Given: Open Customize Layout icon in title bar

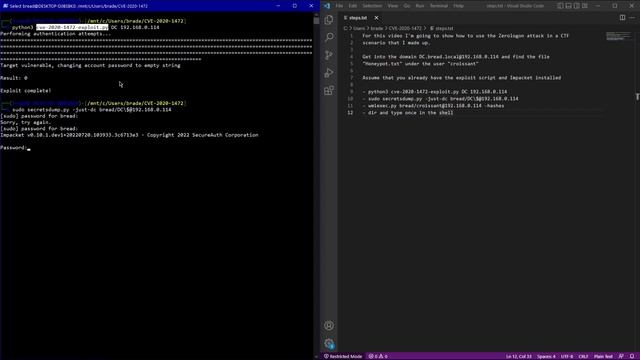Looking at the screenshot, I should pyautogui.click(x=585, y=6).
